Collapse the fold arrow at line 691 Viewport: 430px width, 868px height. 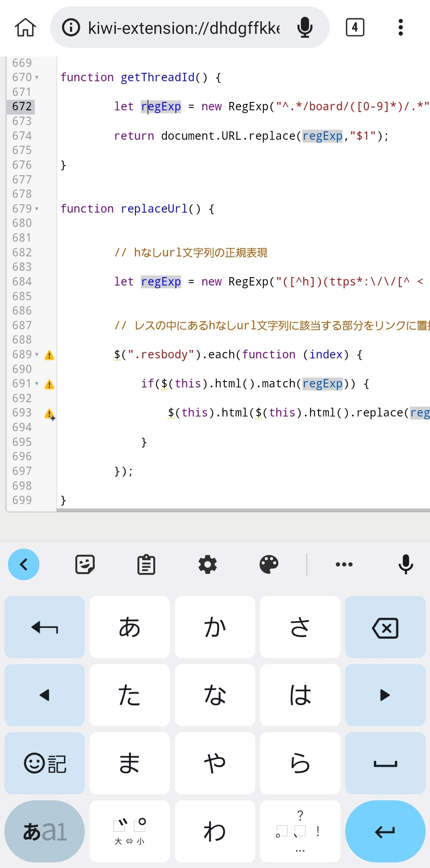[37, 384]
